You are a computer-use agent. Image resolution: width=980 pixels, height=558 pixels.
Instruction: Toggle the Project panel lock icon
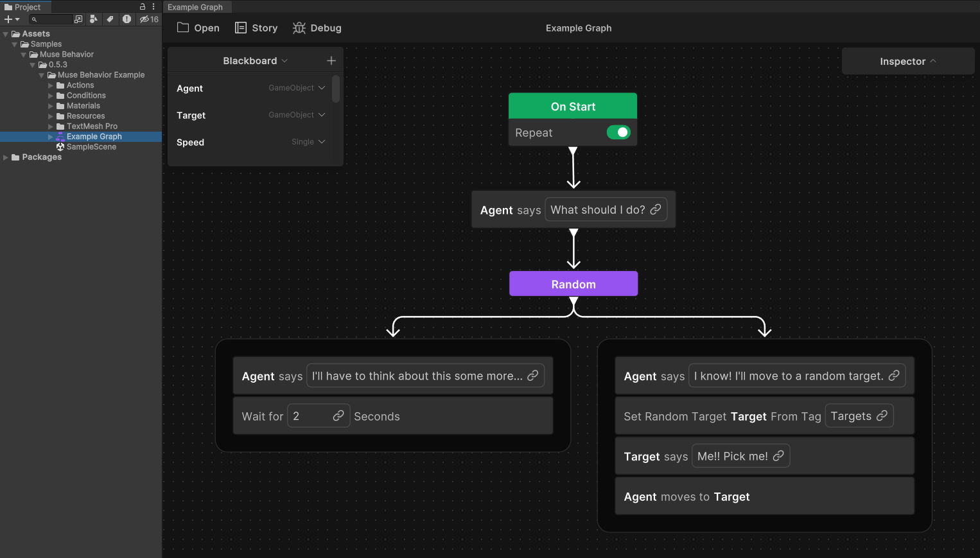[143, 6]
